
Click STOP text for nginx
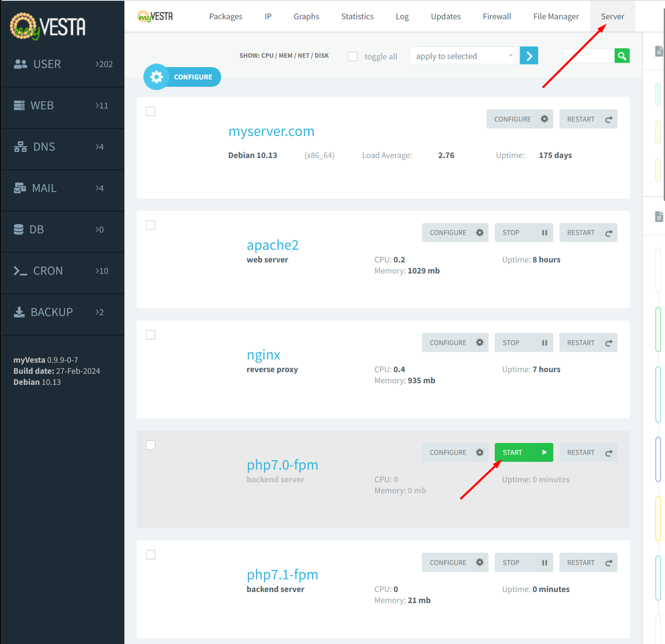[x=511, y=343]
